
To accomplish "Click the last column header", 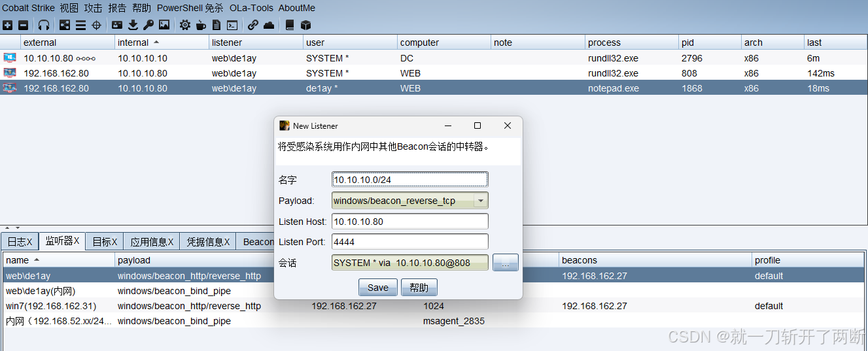I will point(835,42).
